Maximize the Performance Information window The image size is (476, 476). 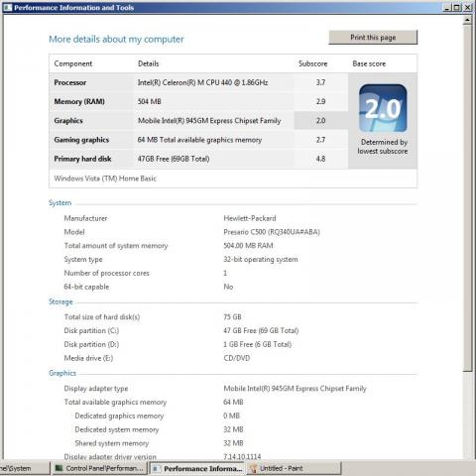coord(457,7)
